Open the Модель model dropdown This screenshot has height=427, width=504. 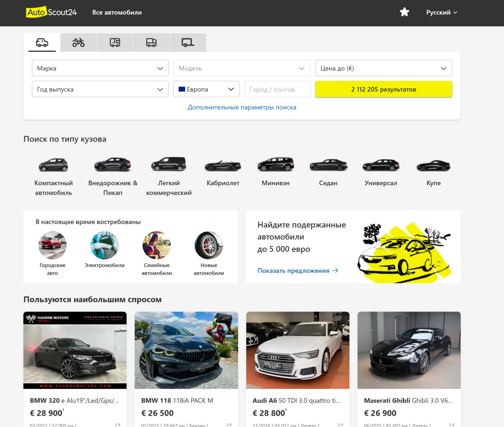(242, 68)
